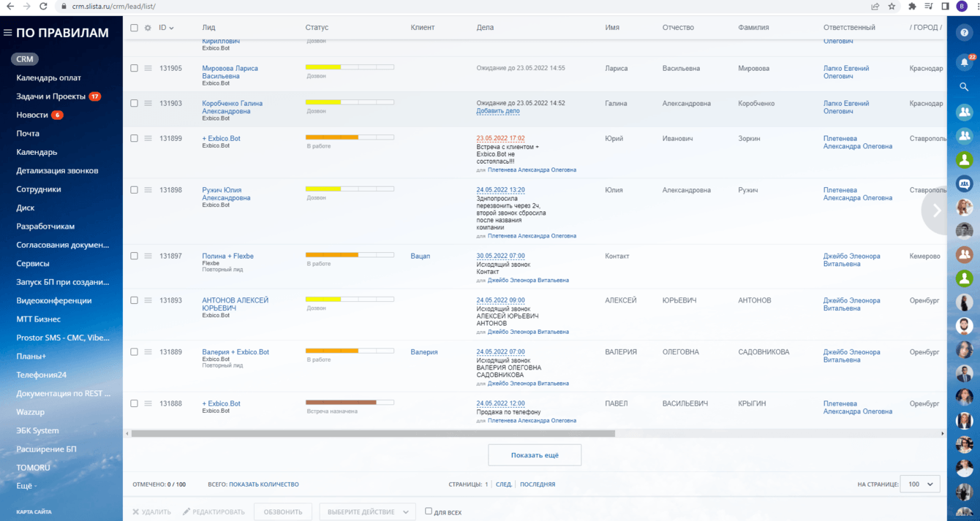Screen dimensions: 980x521
Task: Open 'Задачи и Проекты' in sidebar
Action: pyautogui.click(x=50, y=96)
